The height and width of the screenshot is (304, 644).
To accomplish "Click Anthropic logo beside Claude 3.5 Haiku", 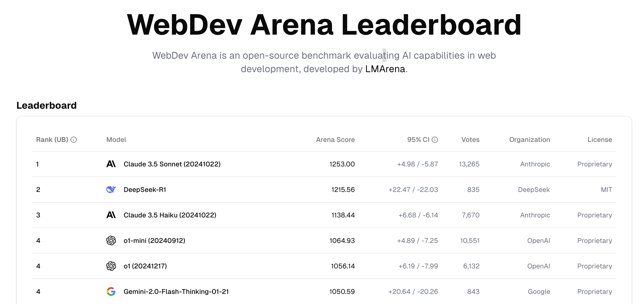I will [x=111, y=215].
